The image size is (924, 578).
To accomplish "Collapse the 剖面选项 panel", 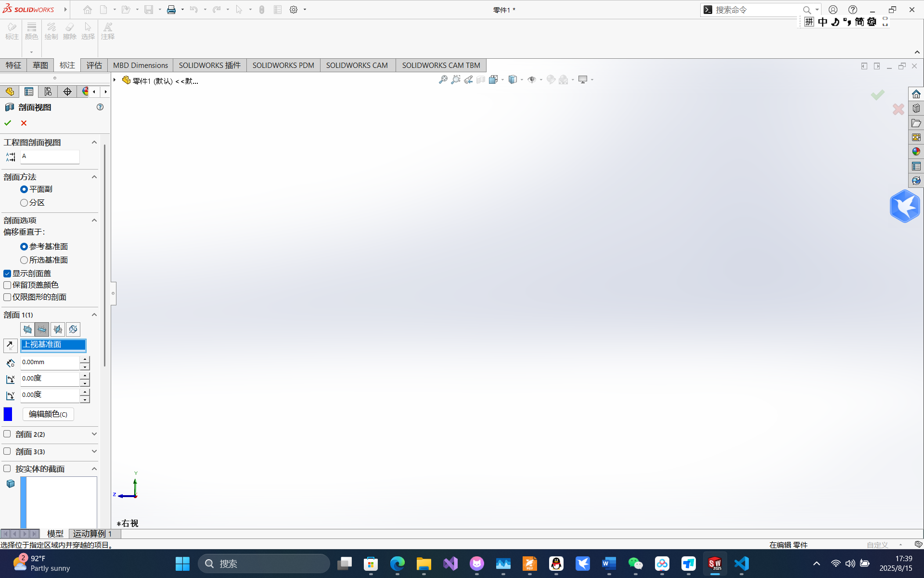I will pos(94,220).
